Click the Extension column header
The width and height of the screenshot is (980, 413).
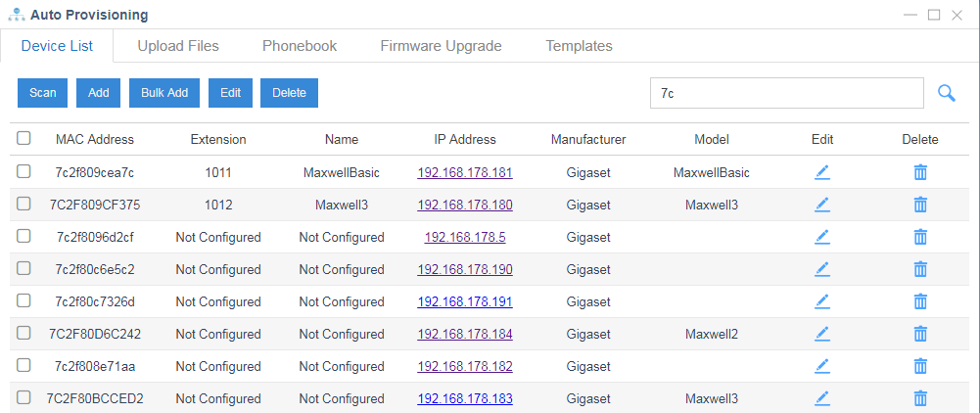pos(218,139)
